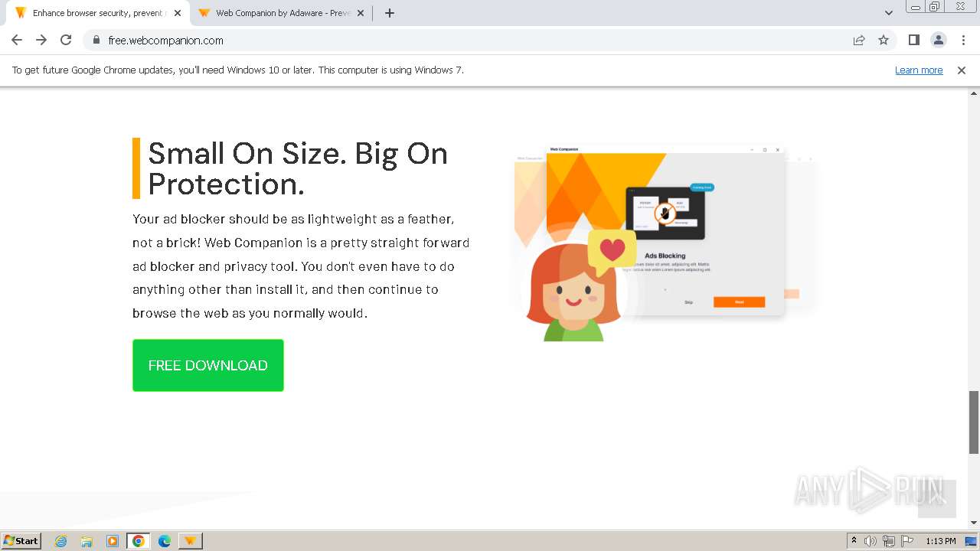Share this page icon in address bar
Viewport: 980px width, 551px height.
[x=859, y=40]
